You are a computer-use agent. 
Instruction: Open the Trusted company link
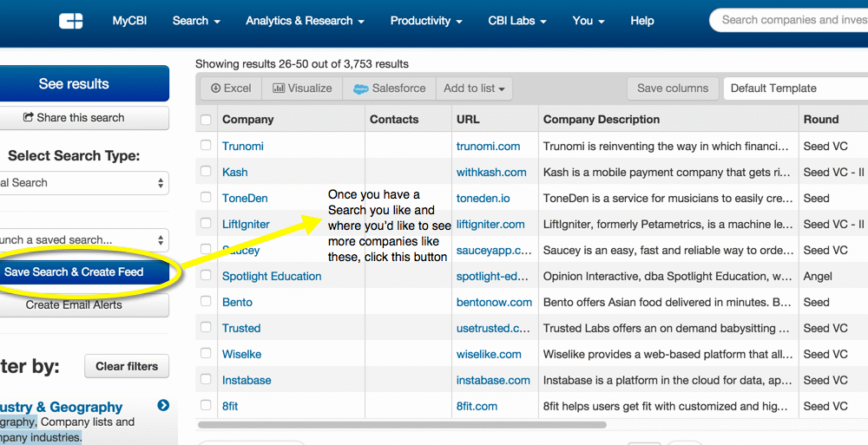coord(241,328)
